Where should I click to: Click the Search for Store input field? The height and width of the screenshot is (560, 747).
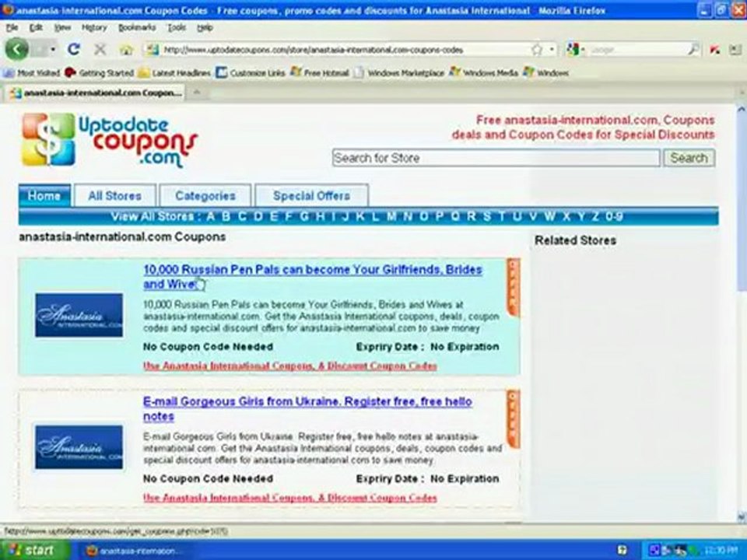496,158
